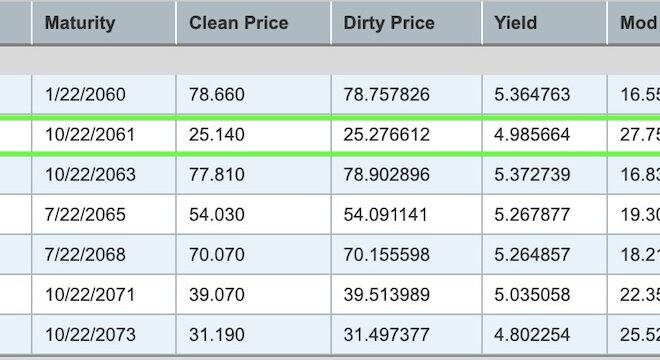Click the 10/22/2073 maturity cell
Viewport: 660px width, 360px height.
click(104, 335)
